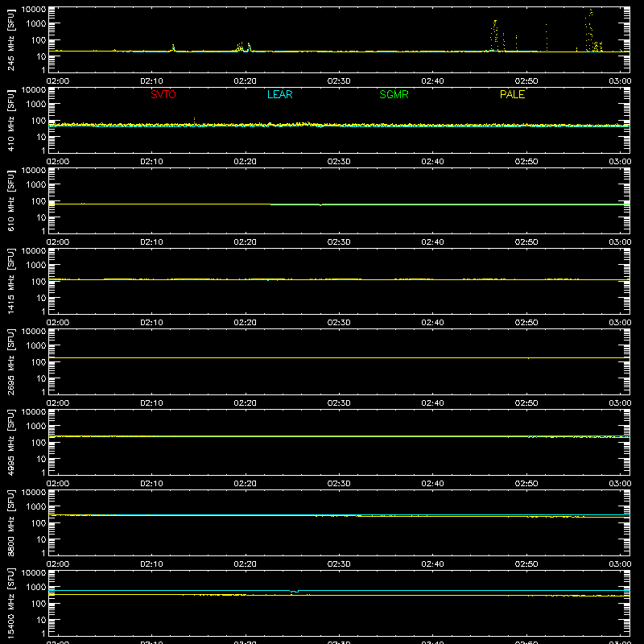Click the cyan LEAR station legend label
Screen dimensions: 644x644
[x=279, y=94]
